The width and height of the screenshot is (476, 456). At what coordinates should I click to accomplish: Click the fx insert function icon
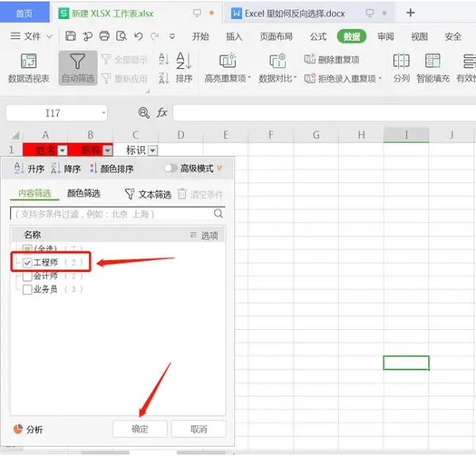[162, 113]
